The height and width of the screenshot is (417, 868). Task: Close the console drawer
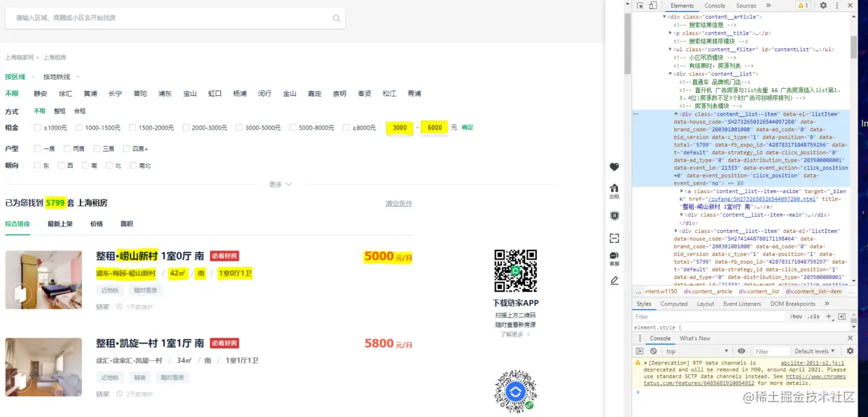pyautogui.click(x=850, y=338)
